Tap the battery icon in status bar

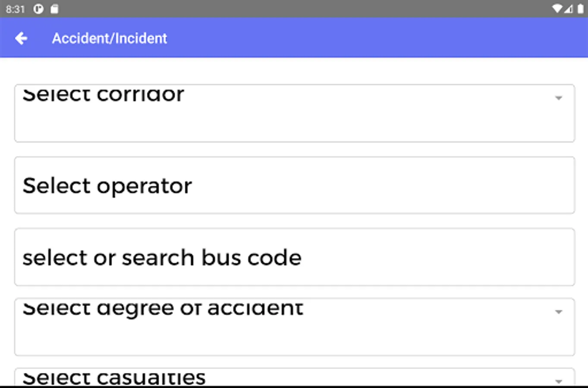581,9
